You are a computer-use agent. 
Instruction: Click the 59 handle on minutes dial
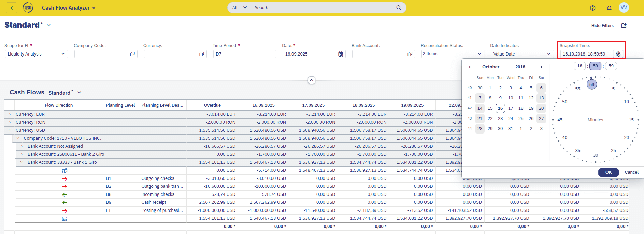(591, 84)
